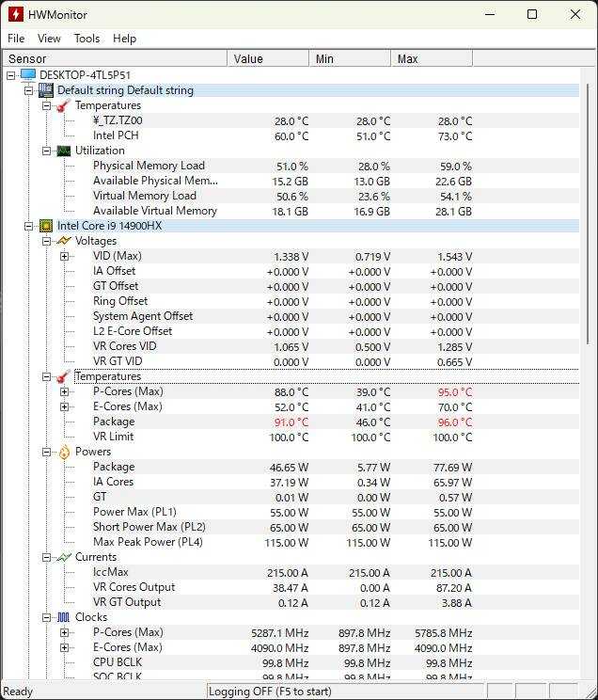Click the flame icon beside Powers
Viewport: 598px width, 700px height.
pyautogui.click(x=63, y=452)
